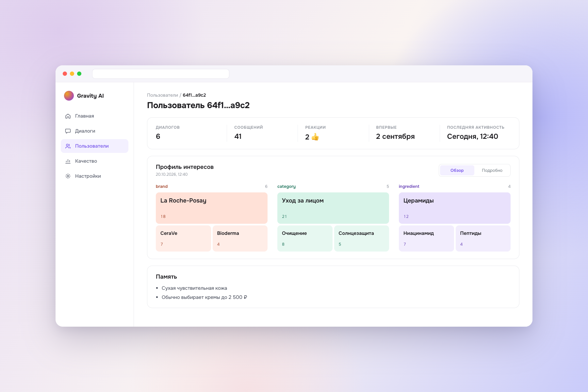Click the red close window button

pyautogui.click(x=65, y=74)
